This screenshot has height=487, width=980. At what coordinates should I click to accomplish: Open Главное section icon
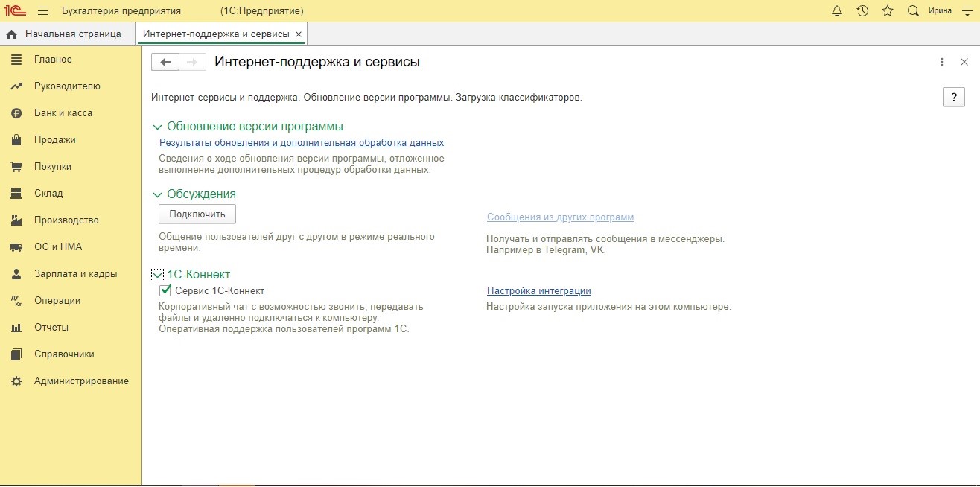(16, 60)
